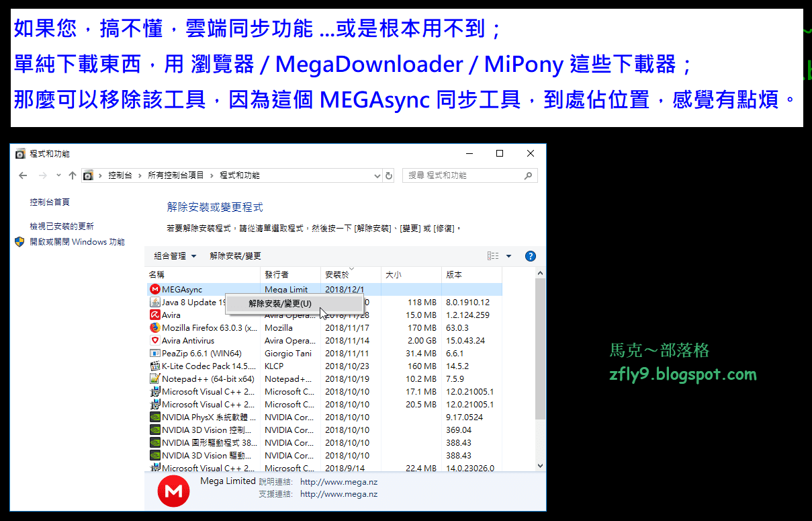Click the window title bar 程式和功能 icon
This screenshot has width=812, height=521.
20,154
